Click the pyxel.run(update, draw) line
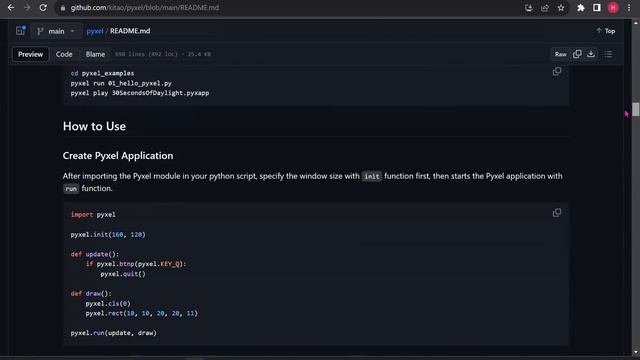The image size is (640, 360). coord(113,333)
